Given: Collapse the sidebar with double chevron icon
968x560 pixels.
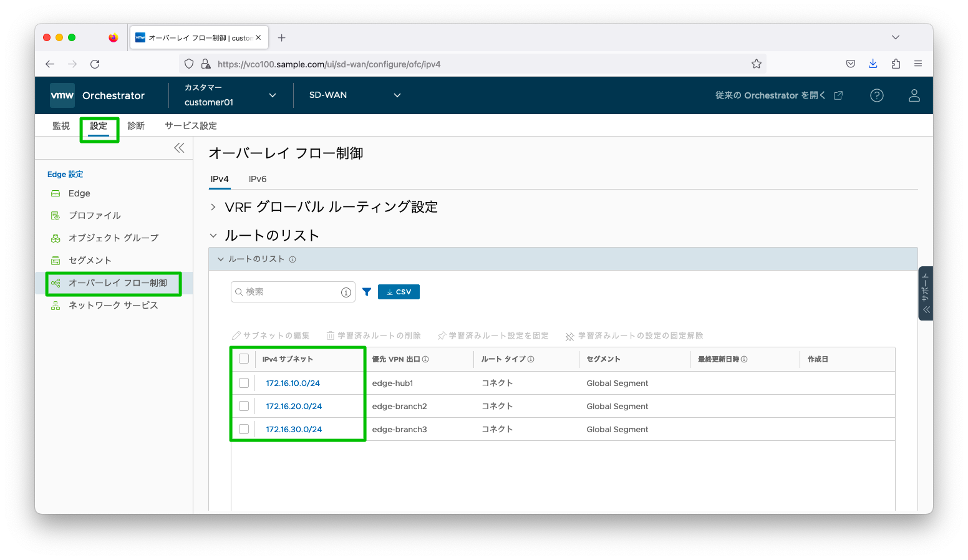Looking at the screenshot, I should pyautogui.click(x=179, y=148).
